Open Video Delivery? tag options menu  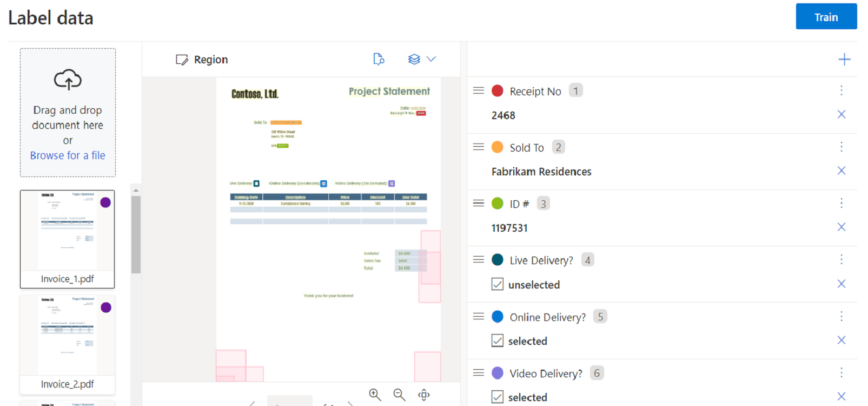click(x=842, y=372)
